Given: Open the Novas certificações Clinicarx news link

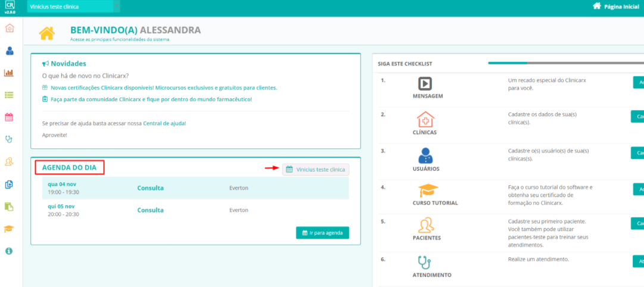Looking at the screenshot, I should pyautogui.click(x=163, y=88).
